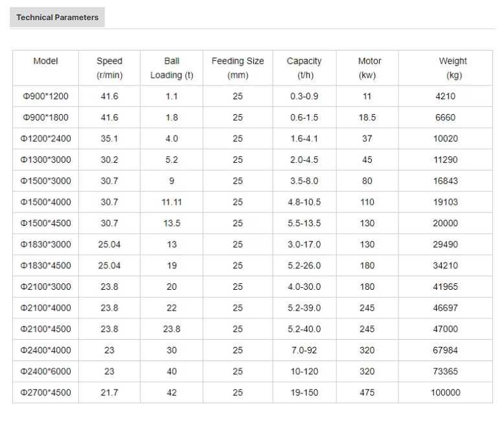Click the 0.3-0.9 capacity cell
504x424 pixels.
[x=304, y=97]
